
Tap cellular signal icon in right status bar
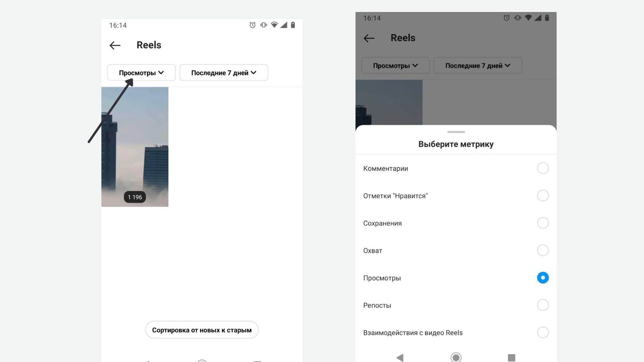point(538,18)
